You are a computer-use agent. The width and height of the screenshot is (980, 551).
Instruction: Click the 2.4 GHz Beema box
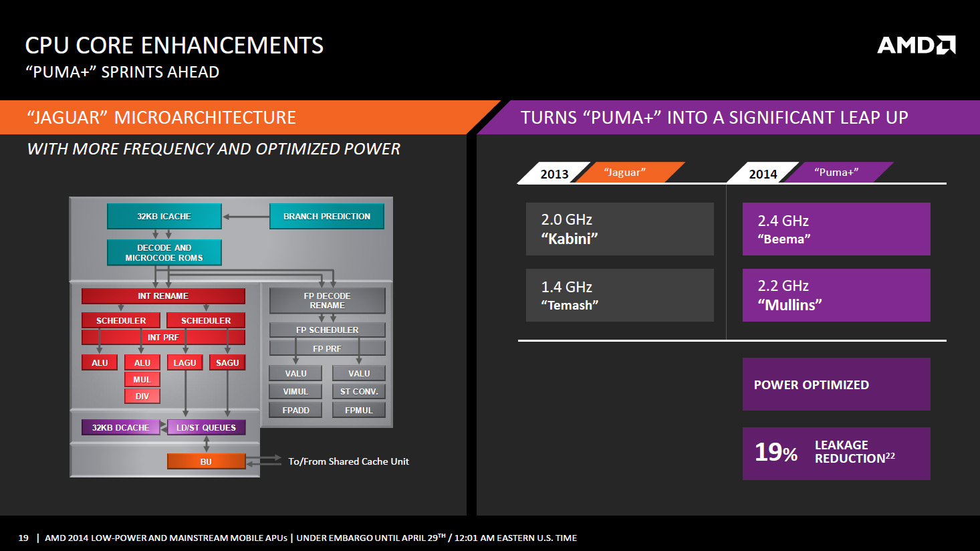click(836, 229)
